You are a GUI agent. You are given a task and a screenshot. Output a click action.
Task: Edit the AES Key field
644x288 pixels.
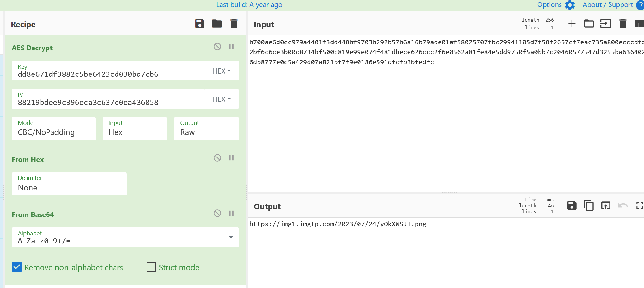tap(108, 71)
